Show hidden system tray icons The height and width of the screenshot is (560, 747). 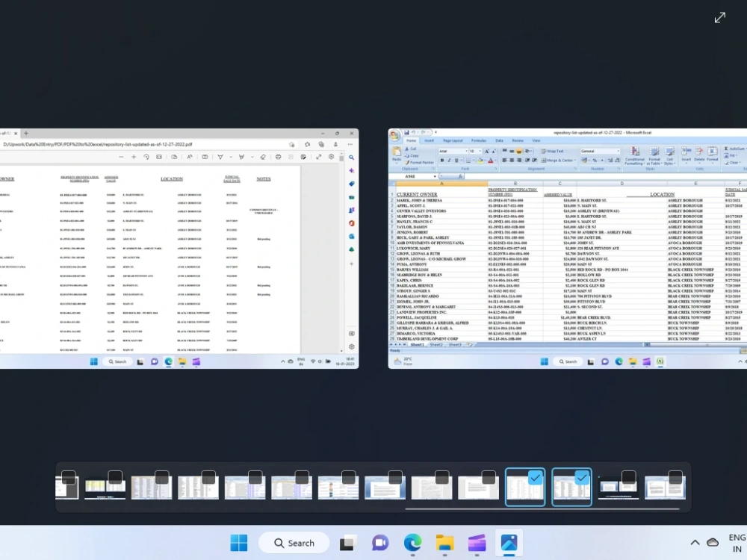[695, 542]
